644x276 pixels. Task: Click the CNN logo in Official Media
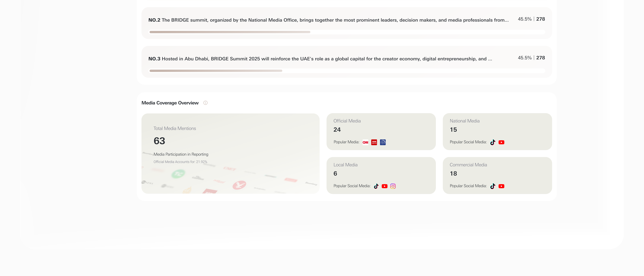(x=365, y=142)
